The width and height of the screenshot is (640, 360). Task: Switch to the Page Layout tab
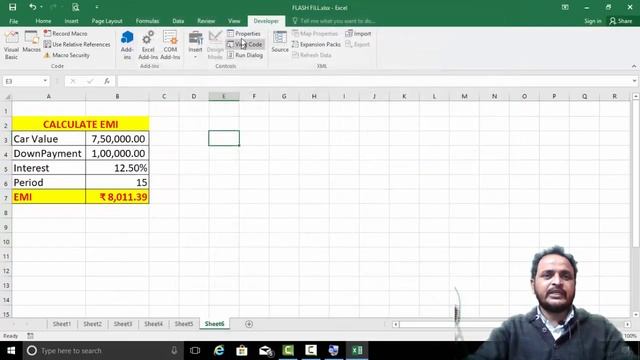[x=107, y=21]
